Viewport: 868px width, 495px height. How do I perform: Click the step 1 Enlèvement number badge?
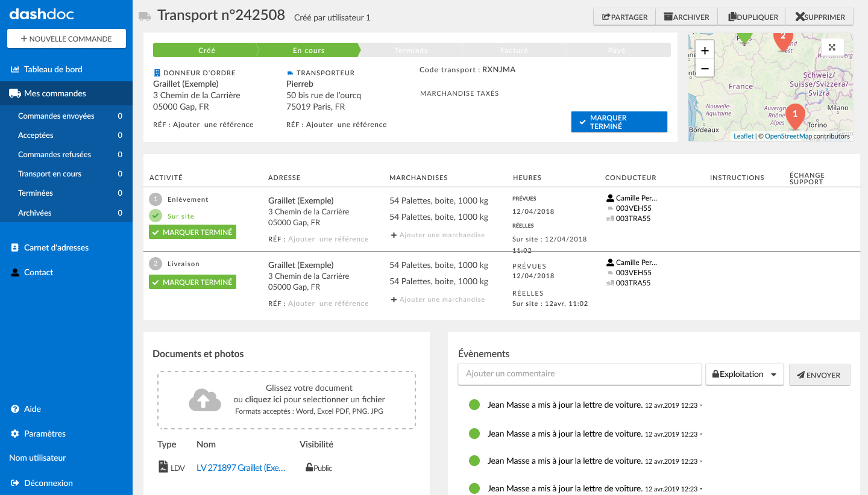point(156,199)
